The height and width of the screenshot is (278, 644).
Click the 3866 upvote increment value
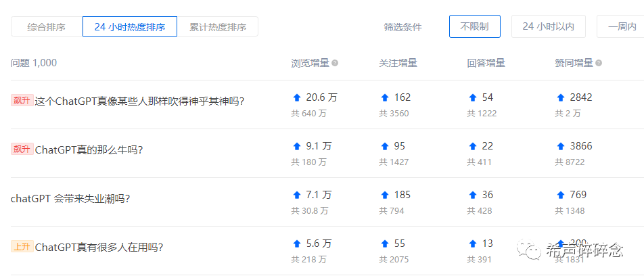coord(581,146)
